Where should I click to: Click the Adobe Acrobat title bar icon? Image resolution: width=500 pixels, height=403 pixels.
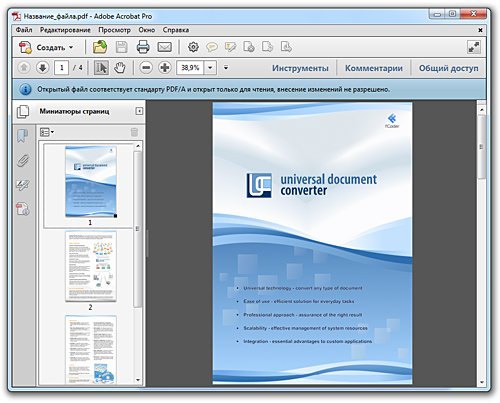17,16
